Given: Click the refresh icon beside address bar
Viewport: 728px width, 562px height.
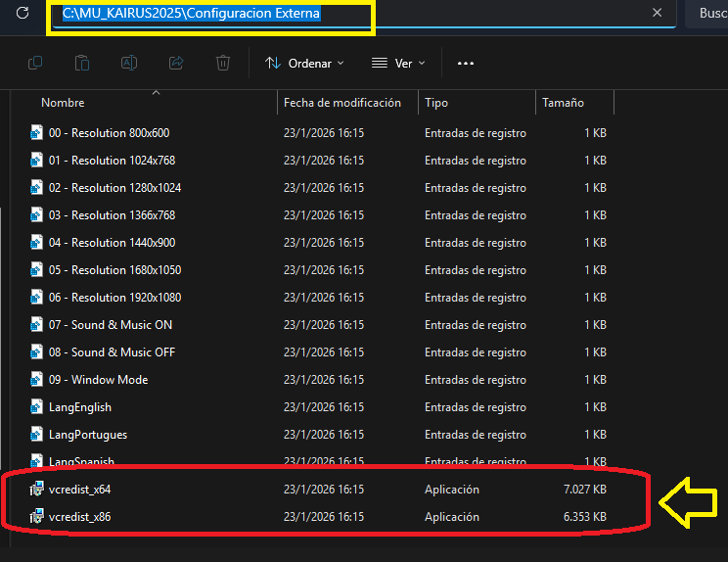Looking at the screenshot, I should (x=23, y=14).
